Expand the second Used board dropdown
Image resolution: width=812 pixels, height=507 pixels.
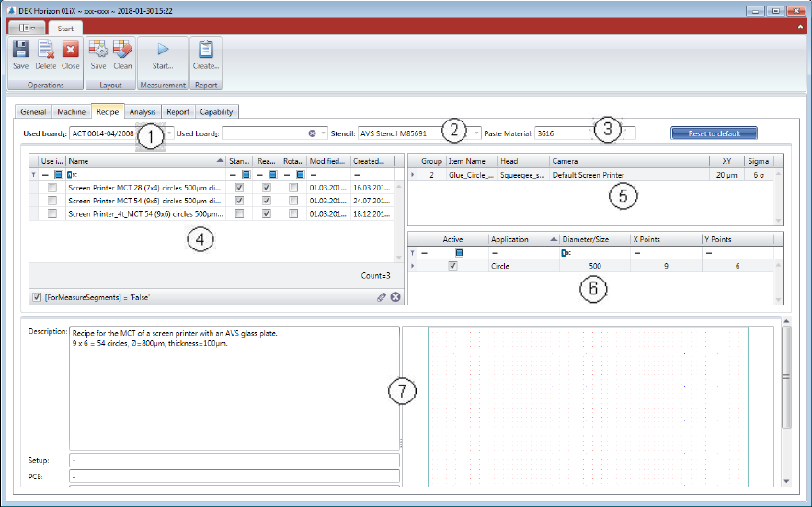(323, 133)
